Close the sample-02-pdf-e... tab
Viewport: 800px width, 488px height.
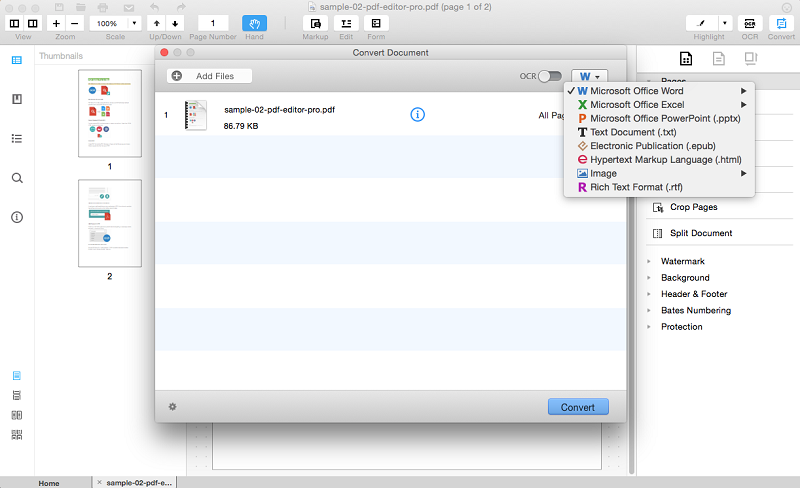(99, 482)
